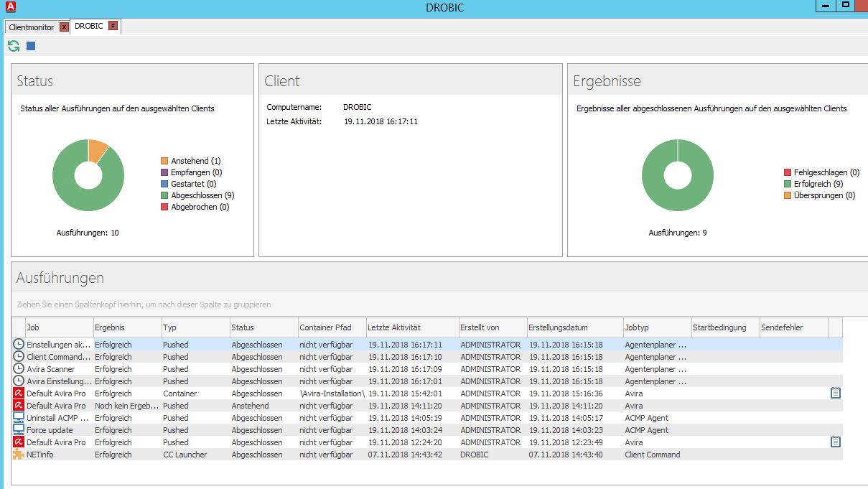Open the clipboard icon on the 12:24:20 row
Screen dimensions: 868x489
coord(835,442)
